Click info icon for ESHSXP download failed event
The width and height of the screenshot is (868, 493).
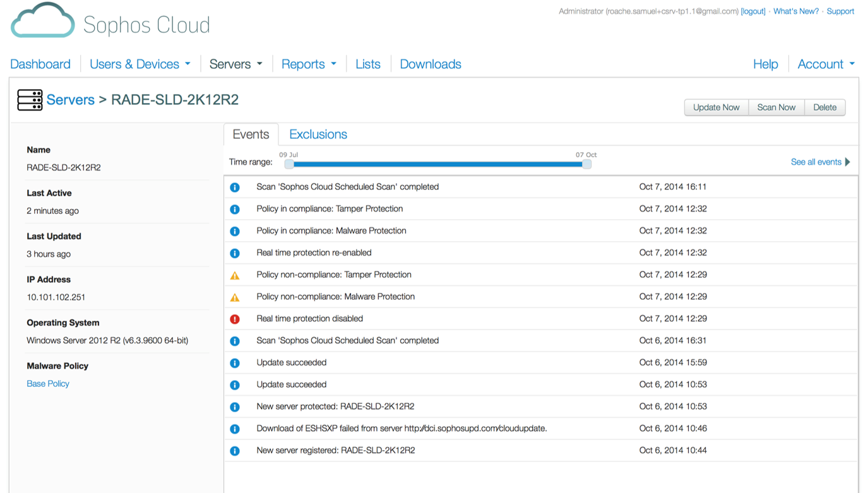235,429
